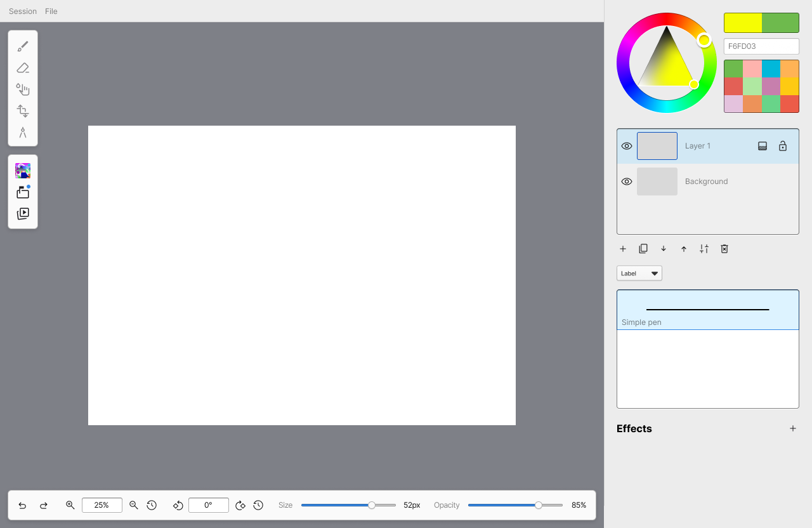This screenshot has height=528, width=812.
Task: Select the Brush tool
Action: point(23,46)
